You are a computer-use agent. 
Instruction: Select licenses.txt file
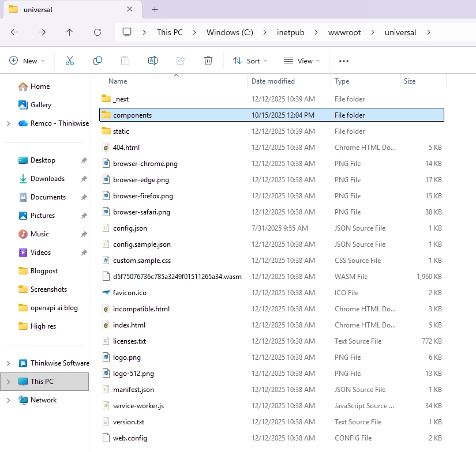(x=272, y=341)
